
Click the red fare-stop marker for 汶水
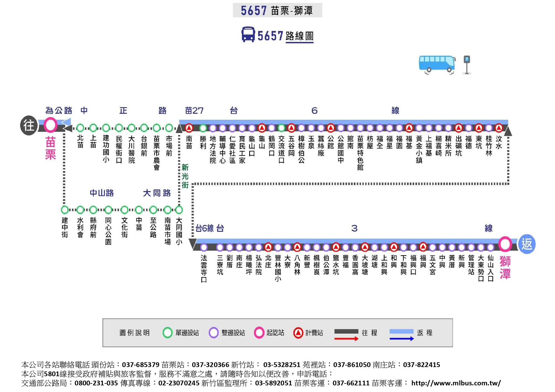click(x=499, y=128)
